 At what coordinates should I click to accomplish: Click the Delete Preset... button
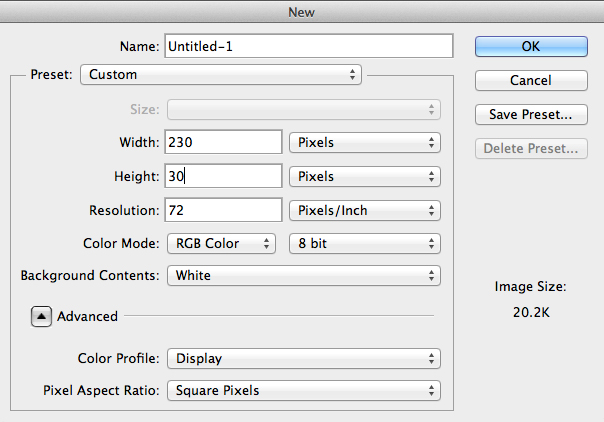point(531,149)
